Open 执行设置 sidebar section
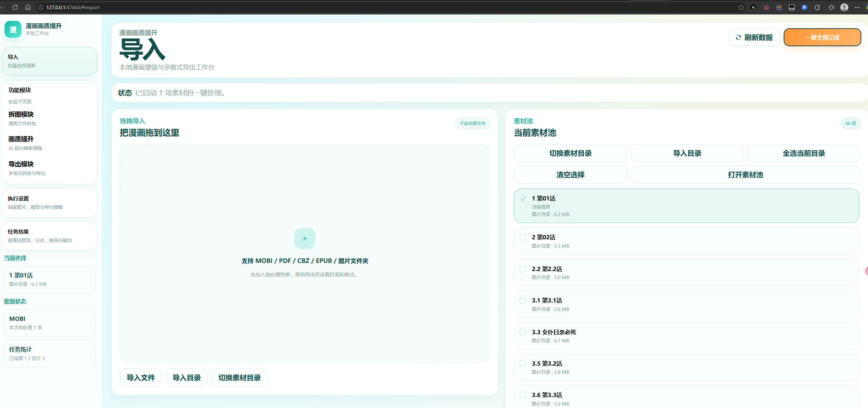This screenshot has width=868, height=408. point(49,203)
